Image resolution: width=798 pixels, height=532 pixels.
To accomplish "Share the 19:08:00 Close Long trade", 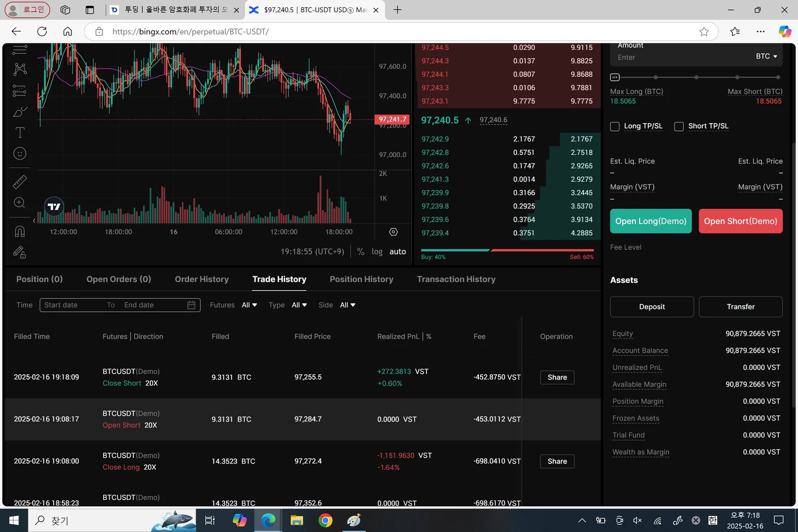I will pyautogui.click(x=557, y=462).
